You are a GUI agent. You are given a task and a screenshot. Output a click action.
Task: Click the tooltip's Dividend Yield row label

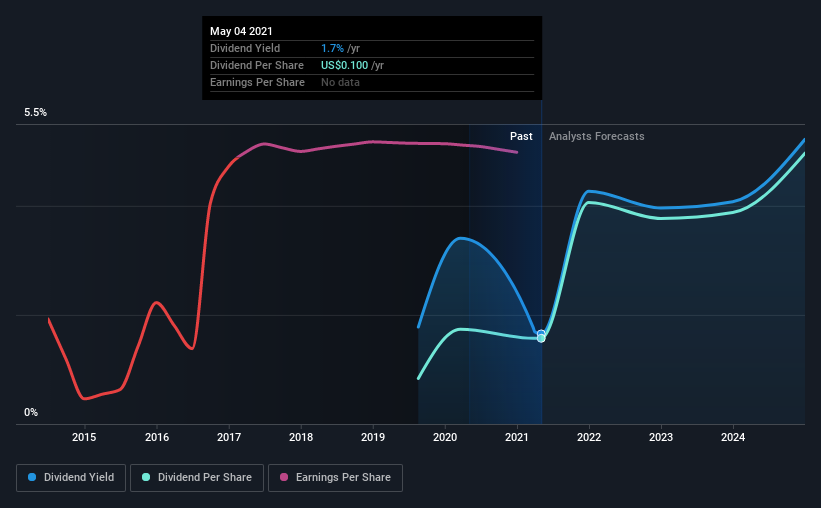click(245, 48)
